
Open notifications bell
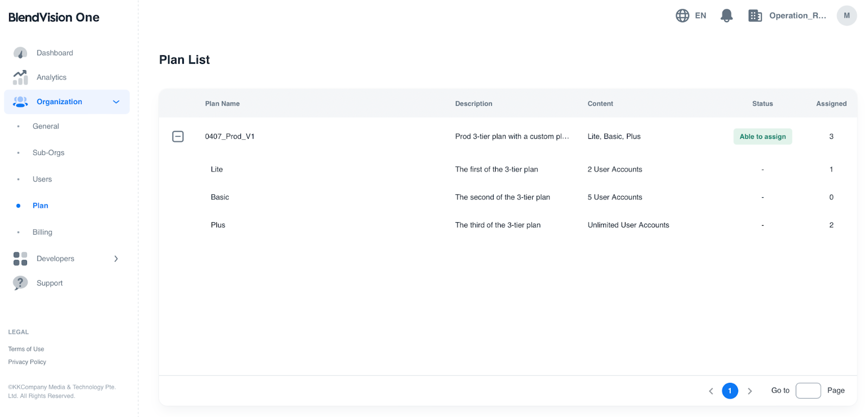[x=726, y=16]
